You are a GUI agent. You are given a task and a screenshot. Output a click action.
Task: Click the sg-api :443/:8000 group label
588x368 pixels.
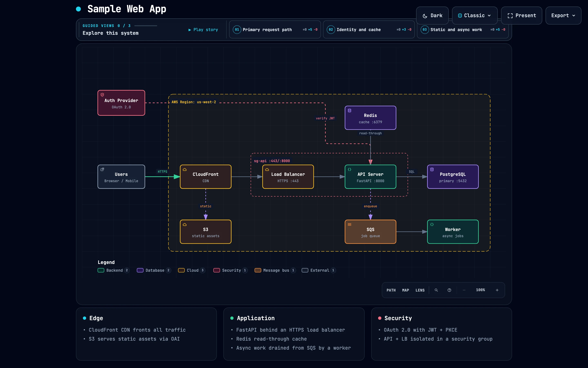(x=272, y=161)
